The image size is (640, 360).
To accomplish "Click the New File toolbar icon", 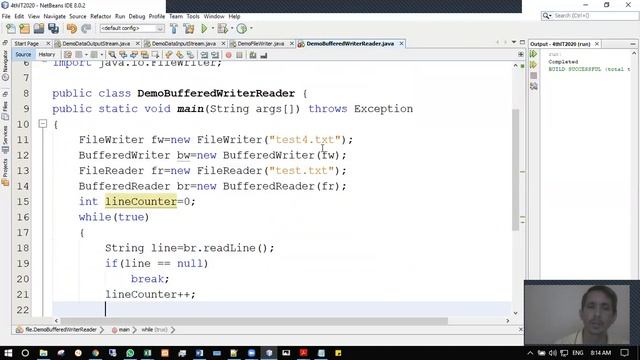I will click(11, 28).
